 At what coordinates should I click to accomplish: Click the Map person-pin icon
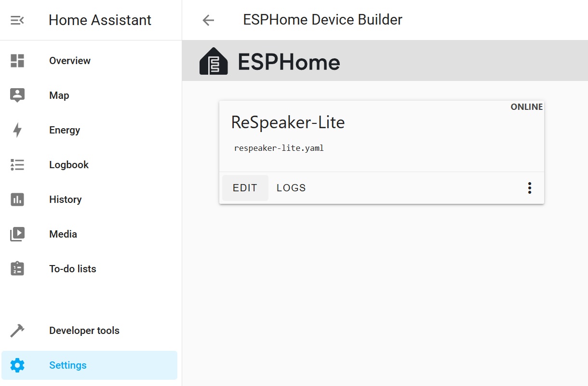tap(17, 95)
